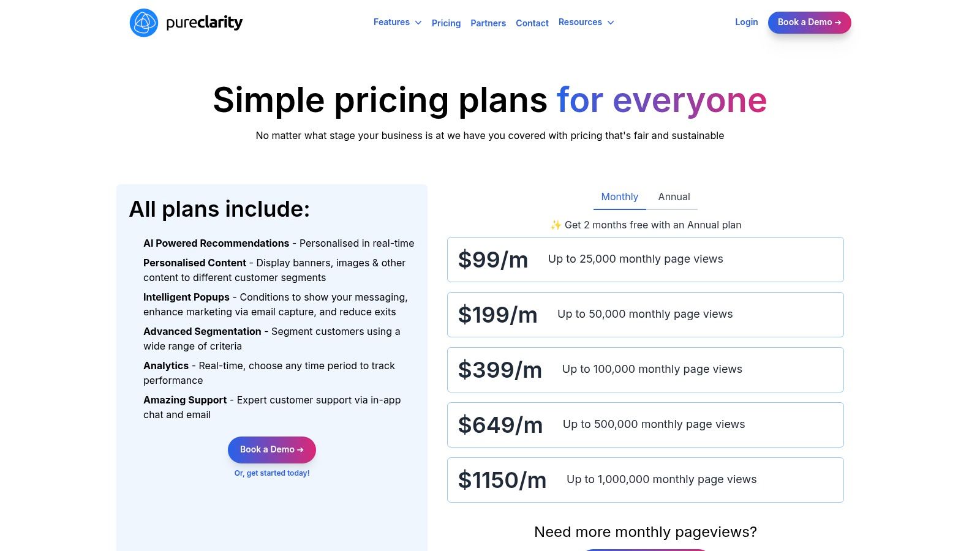Choose the $399/m pricing option
Viewport: 980px width, 551px height.
pos(645,369)
